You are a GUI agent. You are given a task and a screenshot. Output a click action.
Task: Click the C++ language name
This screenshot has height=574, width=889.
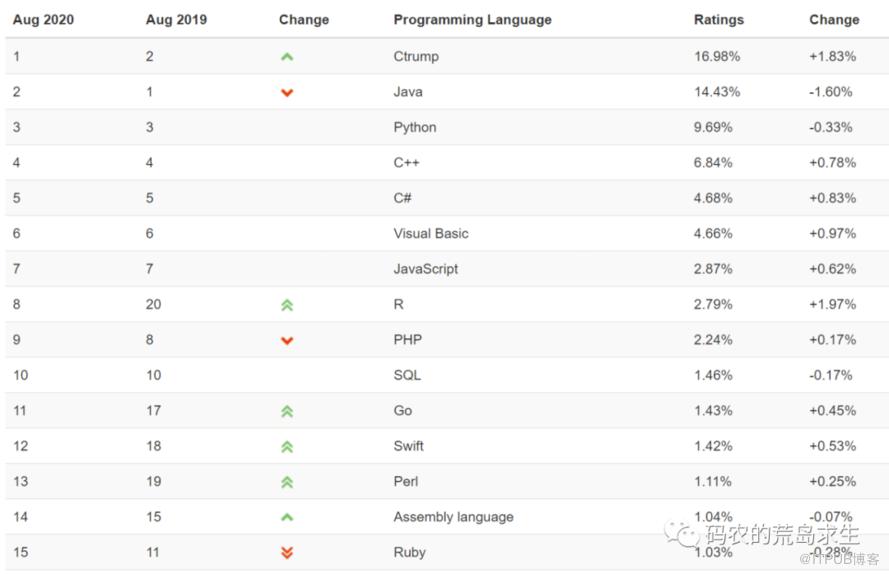coord(407,163)
